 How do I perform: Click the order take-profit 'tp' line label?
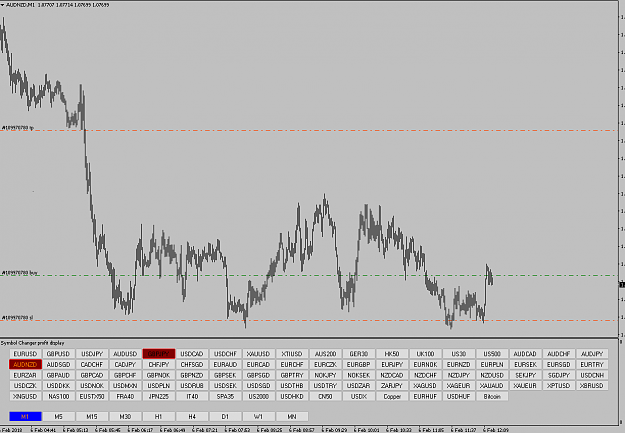click(x=18, y=128)
